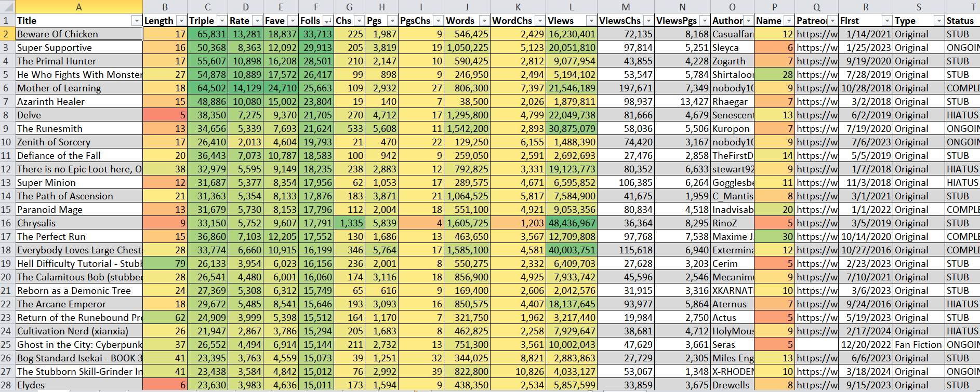Select the author cell "Kuropon"

(x=732, y=129)
